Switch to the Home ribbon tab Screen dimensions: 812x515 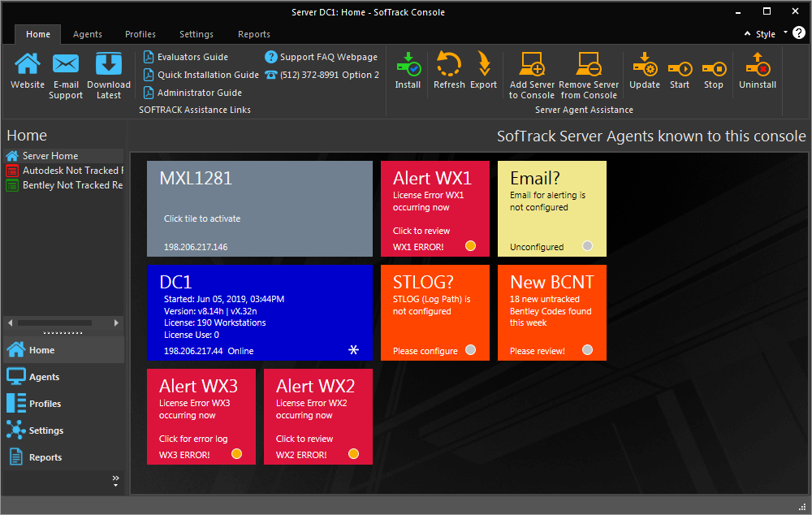38,34
